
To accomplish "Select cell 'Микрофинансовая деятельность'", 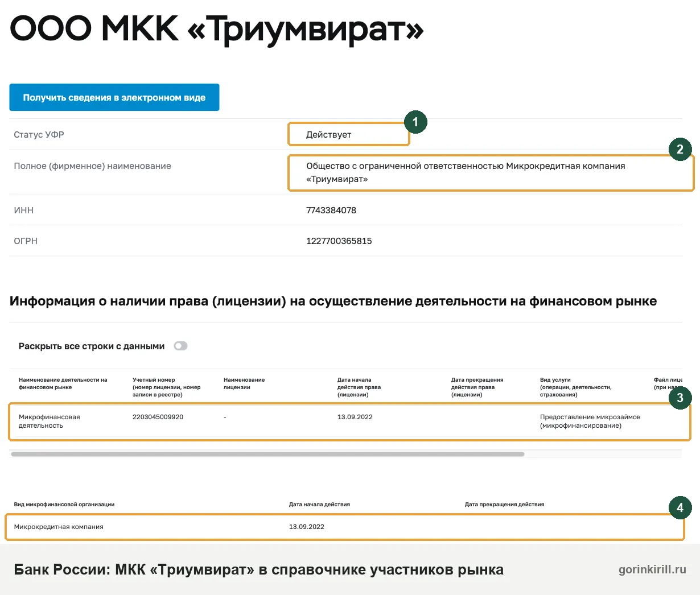I will tap(50, 421).
